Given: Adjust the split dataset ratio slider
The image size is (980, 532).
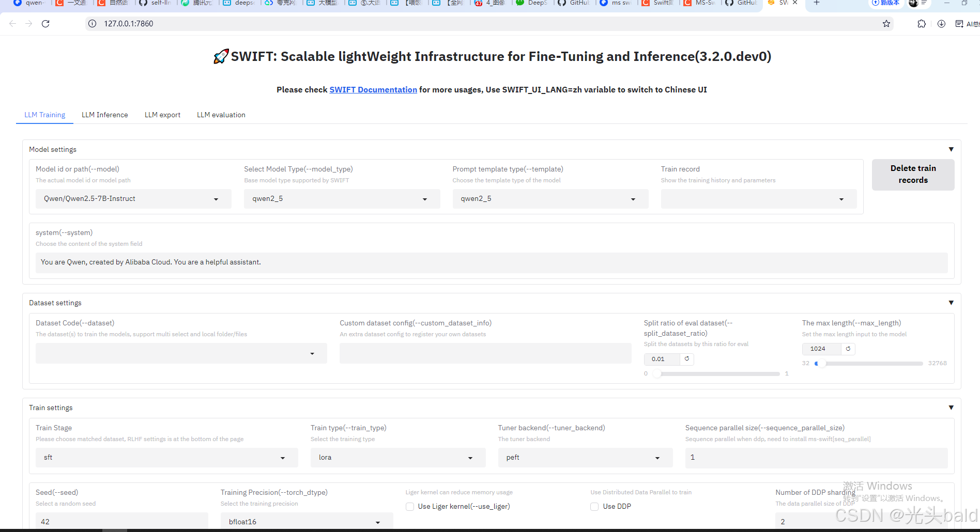Looking at the screenshot, I should point(716,373).
